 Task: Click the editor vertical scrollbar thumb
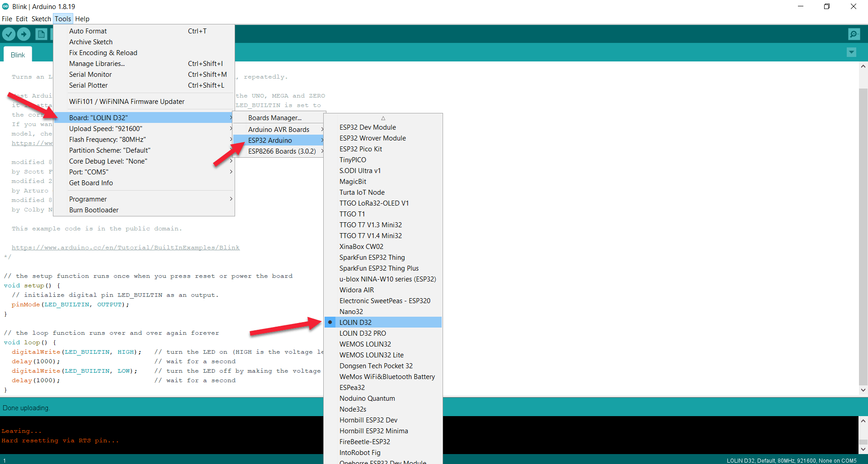[x=863, y=237]
